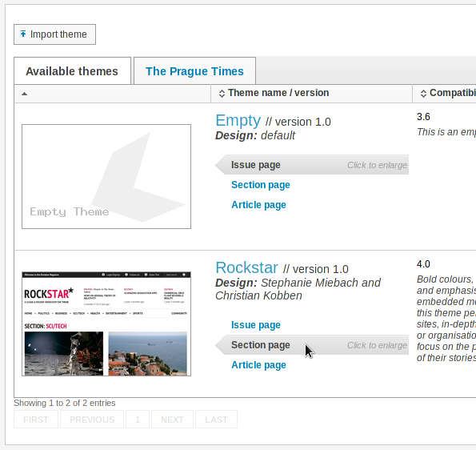Select the Available themes tab
Image resolution: width=476 pixels, height=450 pixels.
[x=72, y=71]
